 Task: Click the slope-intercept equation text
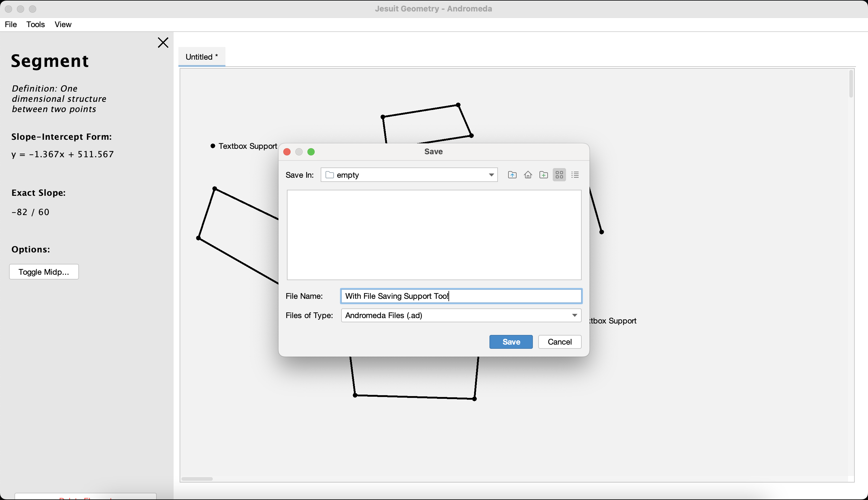coord(63,154)
